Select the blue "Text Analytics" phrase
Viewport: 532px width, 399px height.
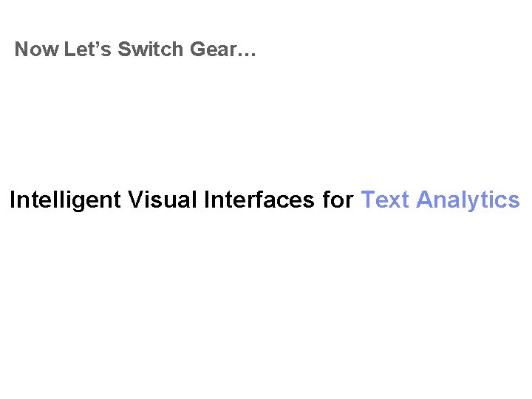(x=440, y=200)
